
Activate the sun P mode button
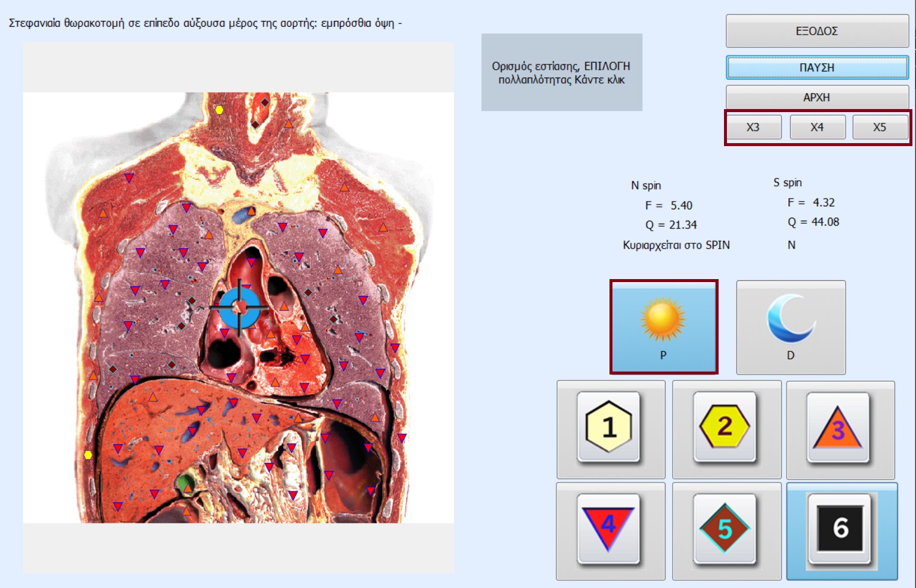click(x=664, y=327)
